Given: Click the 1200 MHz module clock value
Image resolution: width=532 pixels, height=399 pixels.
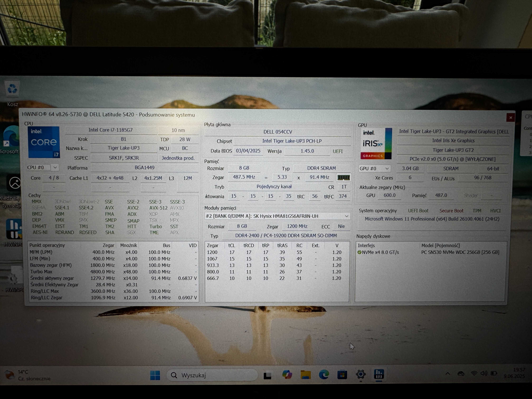Looking at the screenshot, I should [297, 226].
